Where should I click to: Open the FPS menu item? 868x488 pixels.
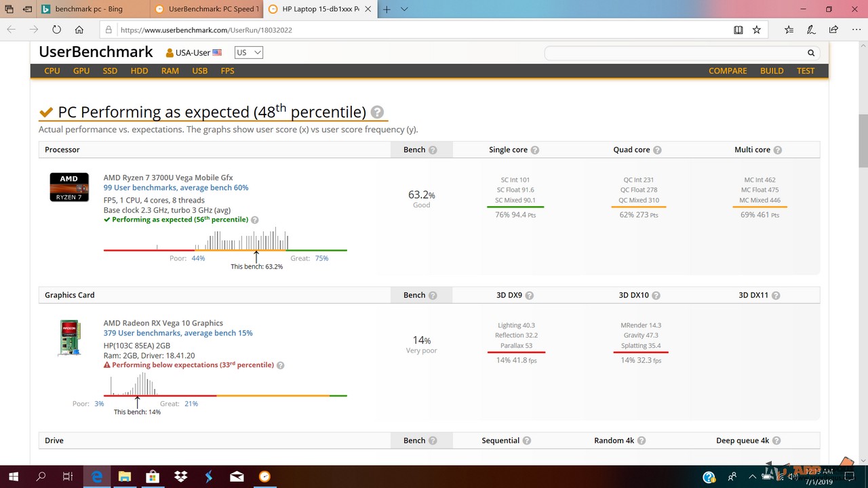(x=227, y=70)
